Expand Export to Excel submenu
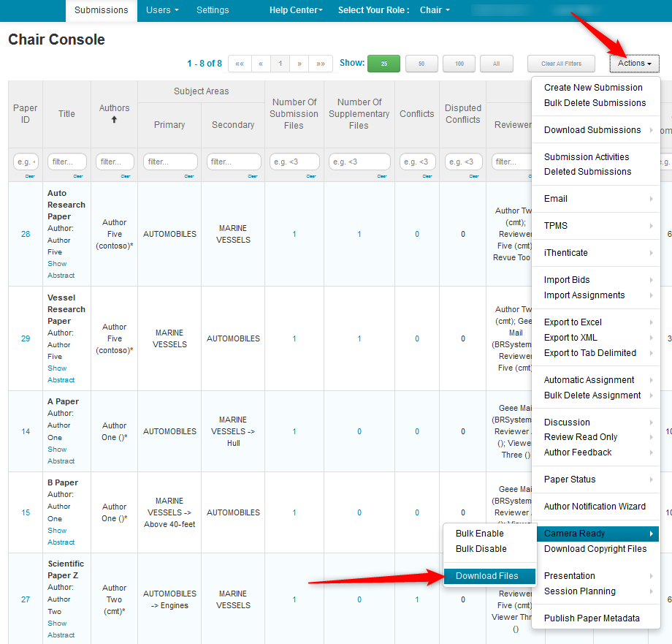 [x=596, y=322]
